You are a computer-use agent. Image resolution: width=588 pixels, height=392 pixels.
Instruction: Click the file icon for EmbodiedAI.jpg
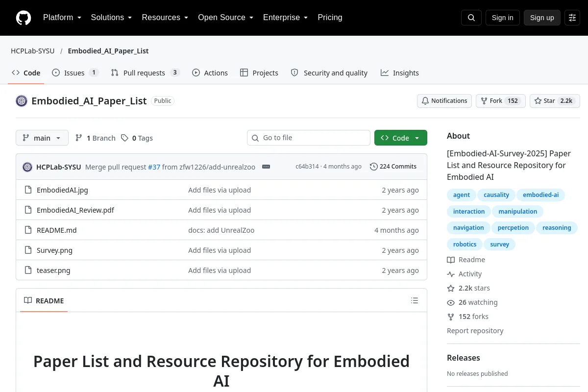tap(28, 190)
